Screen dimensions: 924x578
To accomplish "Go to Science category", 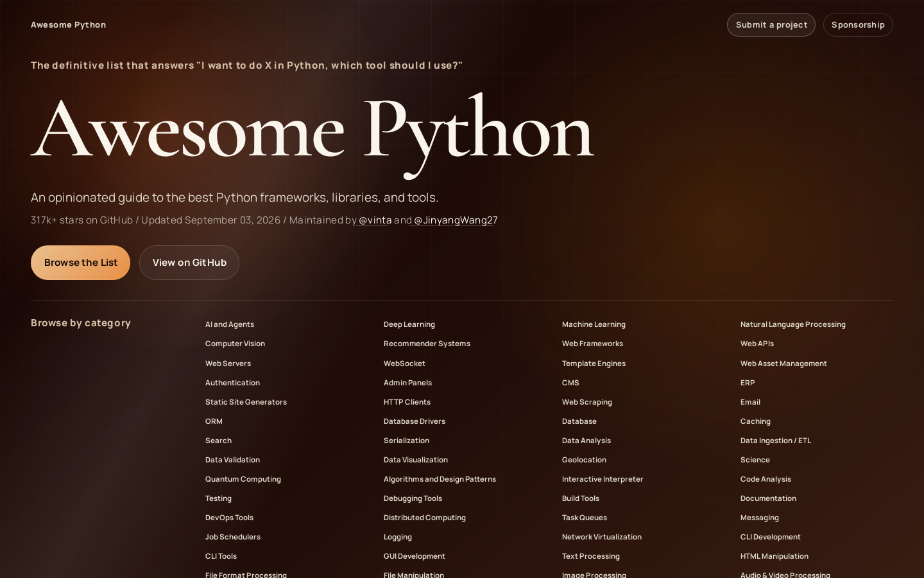I will tap(755, 460).
